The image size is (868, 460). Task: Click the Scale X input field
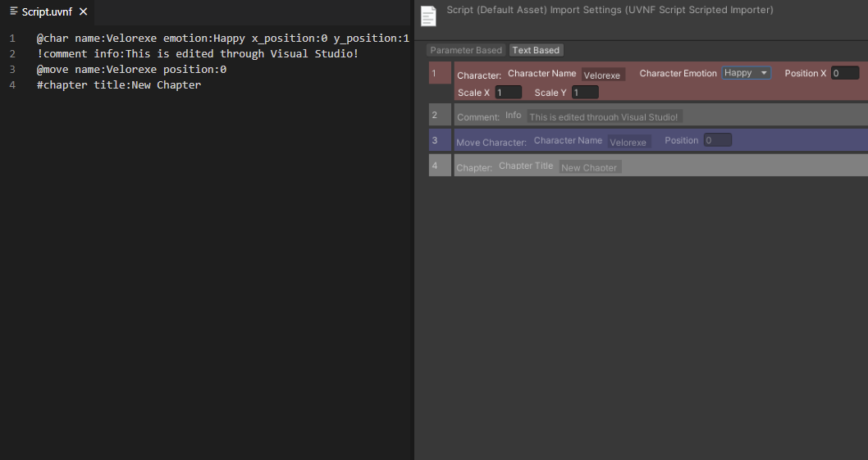(508, 93)
